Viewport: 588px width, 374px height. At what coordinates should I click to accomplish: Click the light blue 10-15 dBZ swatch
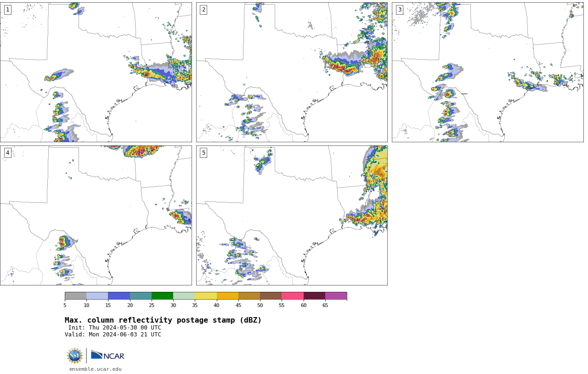click(97, 296)
